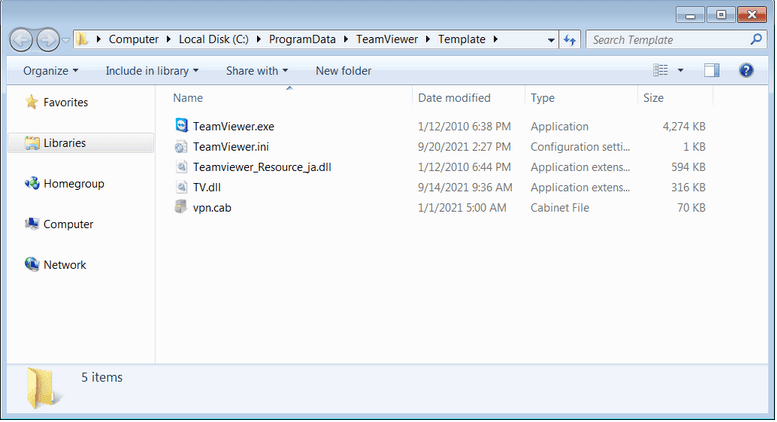The height and width of the screenshot is (422, 777).
Task: Click the TeamViewer.ini settings file icon
Action: pos(181,146)
